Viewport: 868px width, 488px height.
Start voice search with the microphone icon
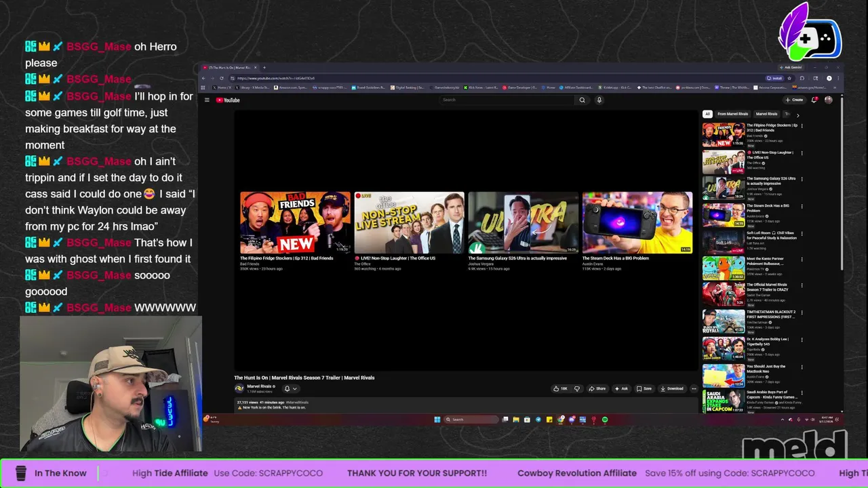[599, 100]
